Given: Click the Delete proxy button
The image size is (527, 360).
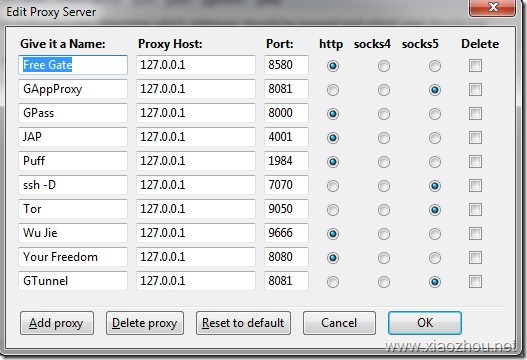Looking at the screenshot, I should [145, 323].
